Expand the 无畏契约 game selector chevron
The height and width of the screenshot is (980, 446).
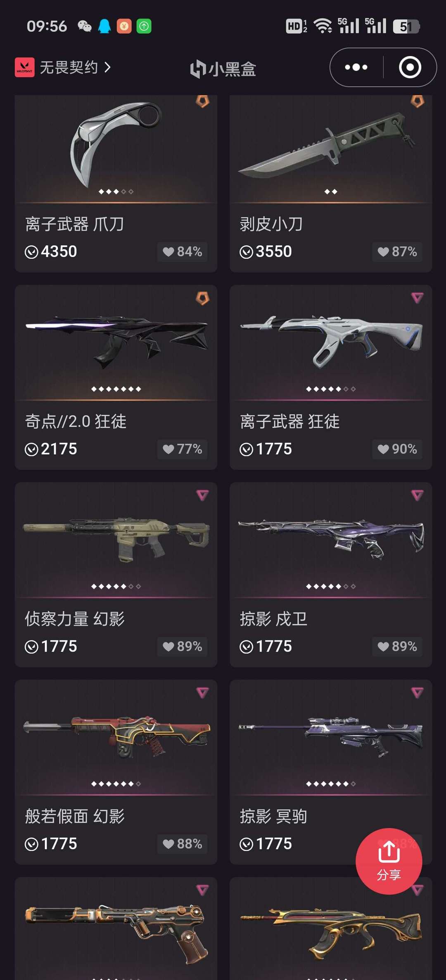point(107,67)
